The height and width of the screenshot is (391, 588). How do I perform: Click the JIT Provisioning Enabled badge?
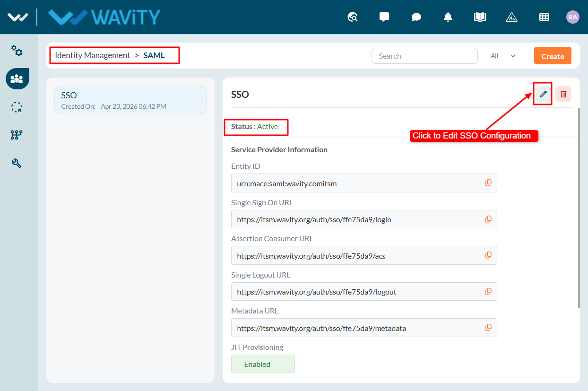(263, 364)
